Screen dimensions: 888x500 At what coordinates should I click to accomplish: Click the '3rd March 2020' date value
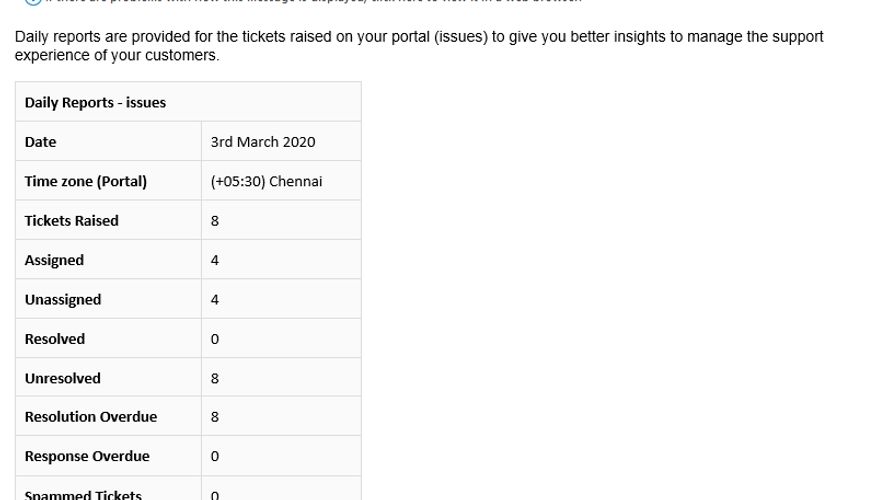click(x=263, y=142)
